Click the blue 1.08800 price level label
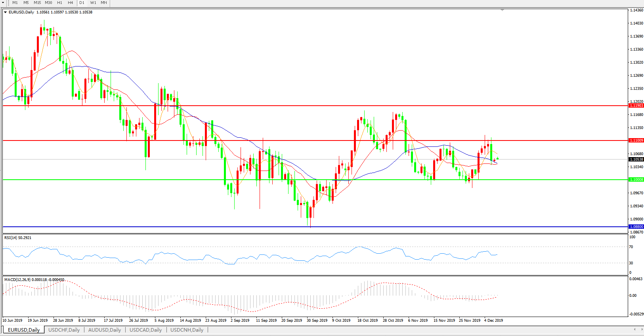Viewport: 644px width, 336px height. pos(636,227)
